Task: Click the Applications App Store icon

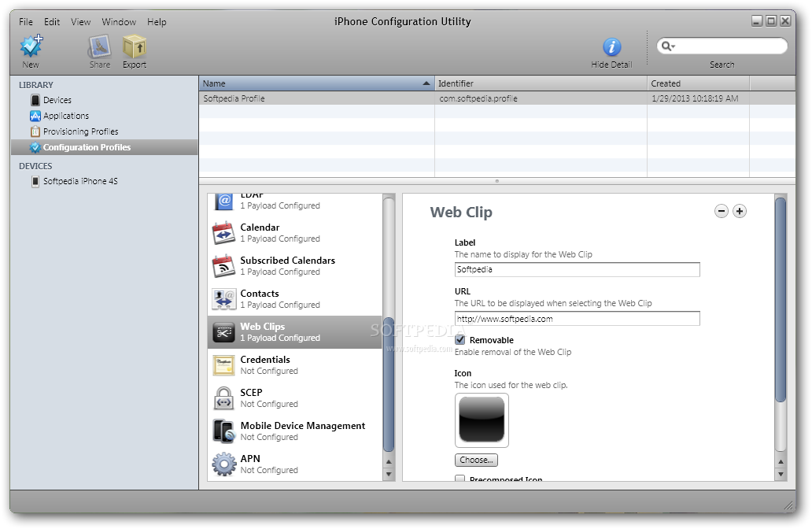Action: pos(35,116)
